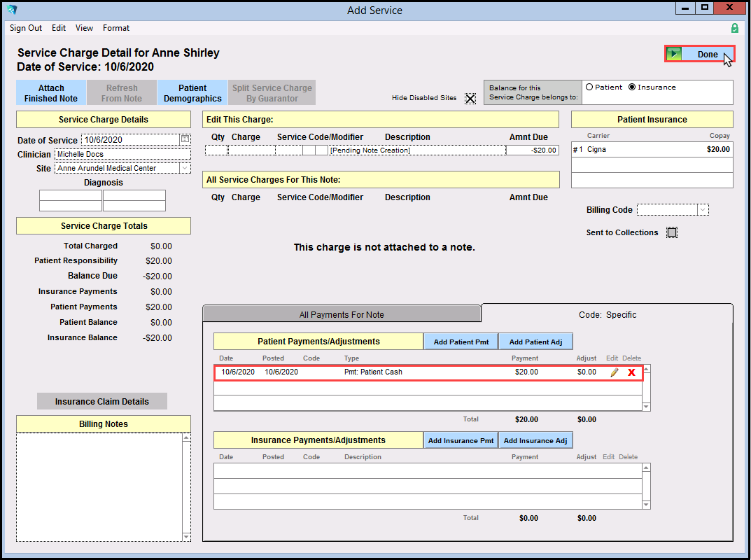Open the Patient Demographics button
This screenshot has height=560, width=751.
click(x=192, y=93)
